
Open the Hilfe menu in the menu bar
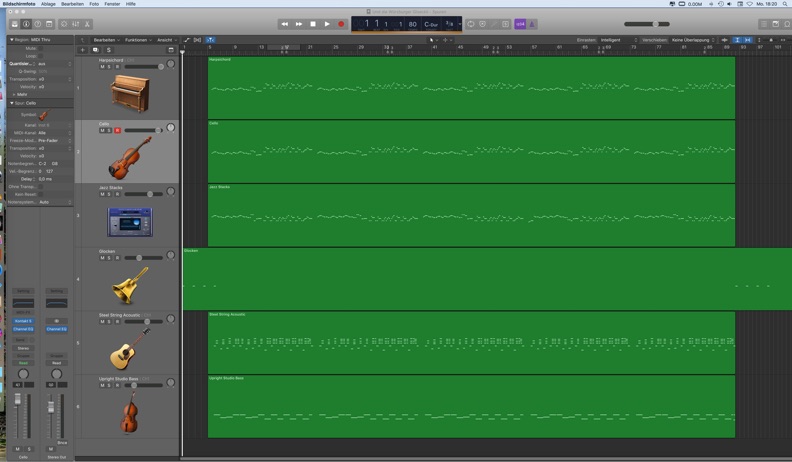click(x=131, y=4)
